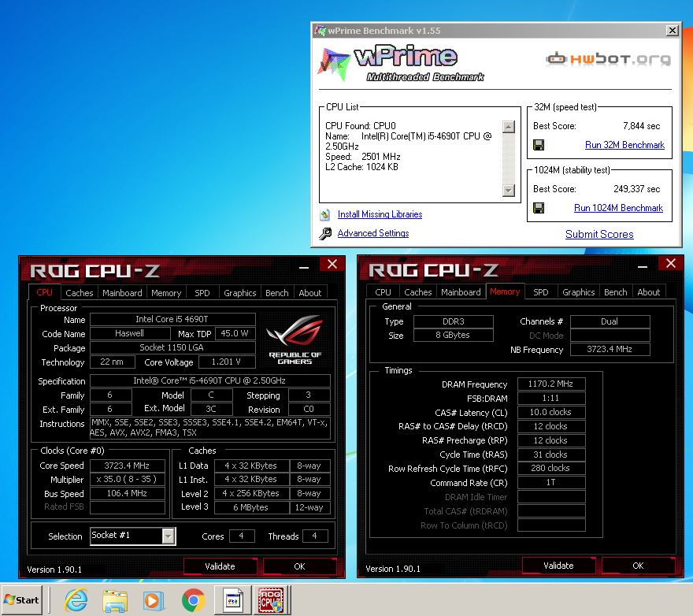Image resolution: width=693 pixels, height=616 pixels.
Task: Click the CAS# Latency value 10.0 clocks
Action: tap(551, 412)
